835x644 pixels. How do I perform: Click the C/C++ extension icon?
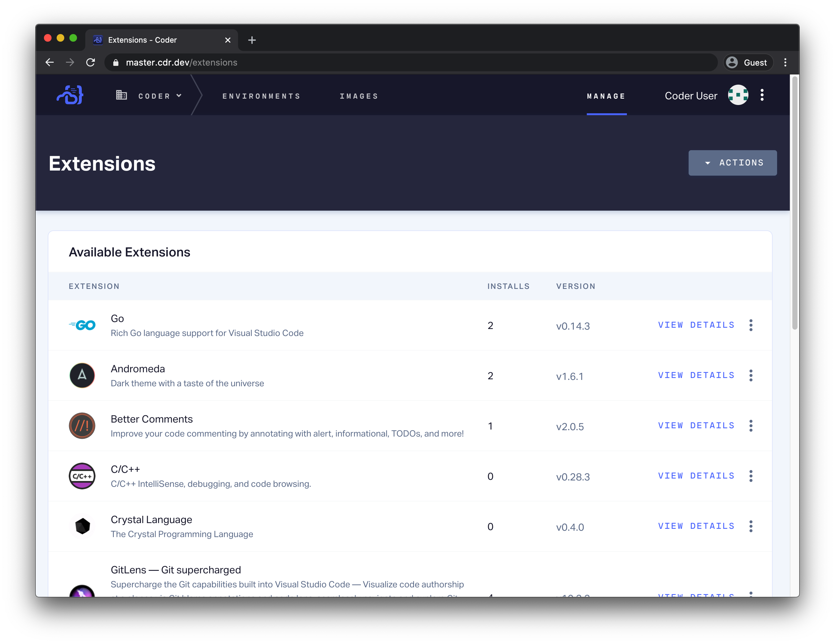tap(82, 476)
